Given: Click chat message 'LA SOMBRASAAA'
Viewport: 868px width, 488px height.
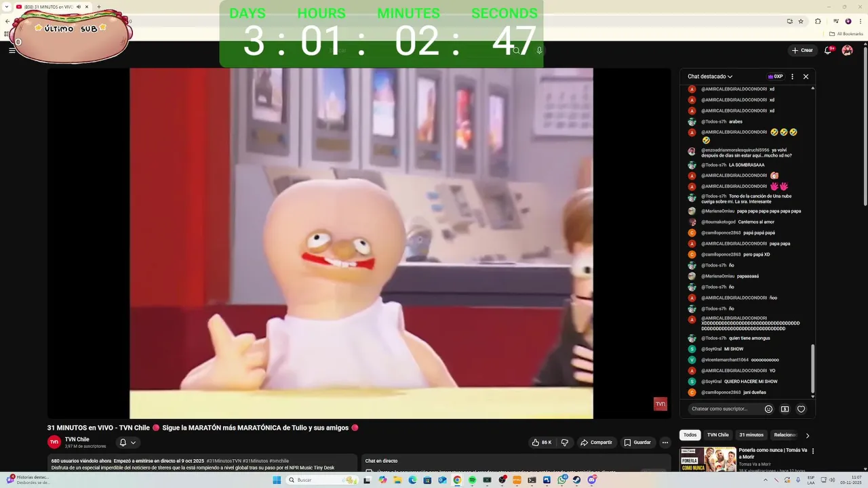Looking at the screenshot, I should tap(747, 165).
